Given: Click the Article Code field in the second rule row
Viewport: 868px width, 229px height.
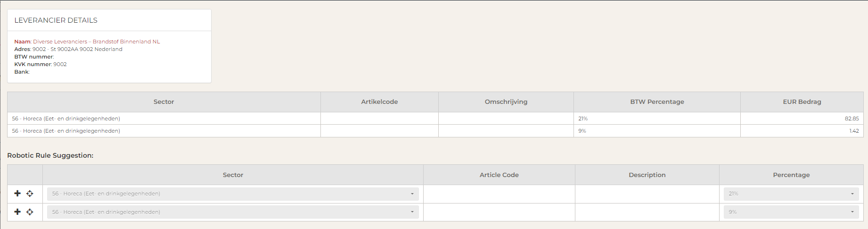Looking at the screenshot, I should [x=499, y=212].
